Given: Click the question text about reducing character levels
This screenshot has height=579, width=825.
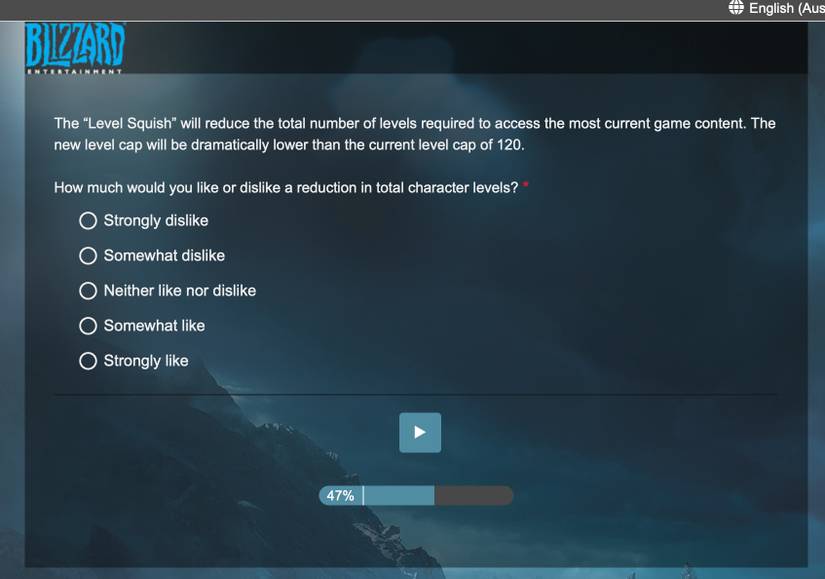Looking at the screenshot, I should coord(286,188).
